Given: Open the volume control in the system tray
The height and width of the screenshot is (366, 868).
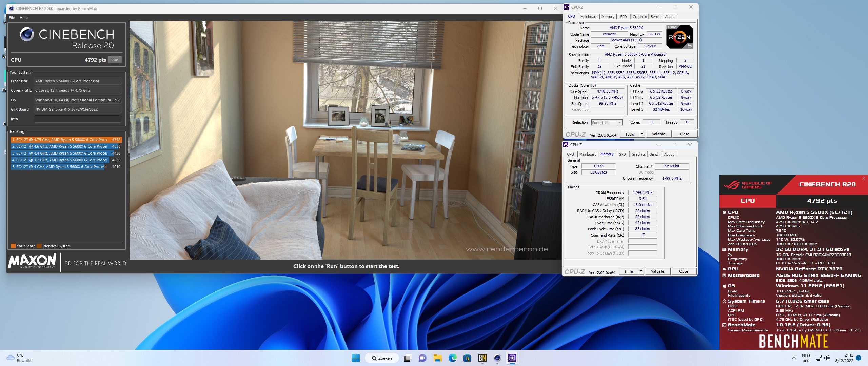Looking at the screenshot, I should 827,358.
